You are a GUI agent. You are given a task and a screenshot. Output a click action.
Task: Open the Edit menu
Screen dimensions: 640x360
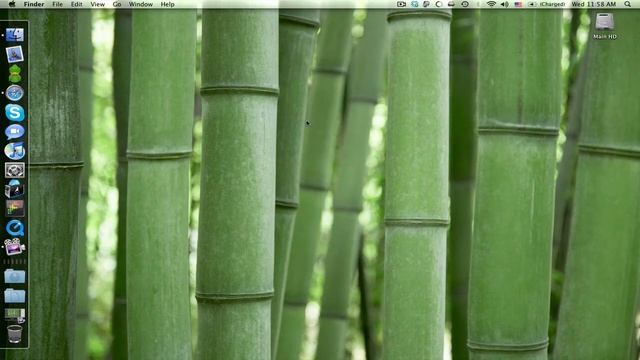coord(76,4)
